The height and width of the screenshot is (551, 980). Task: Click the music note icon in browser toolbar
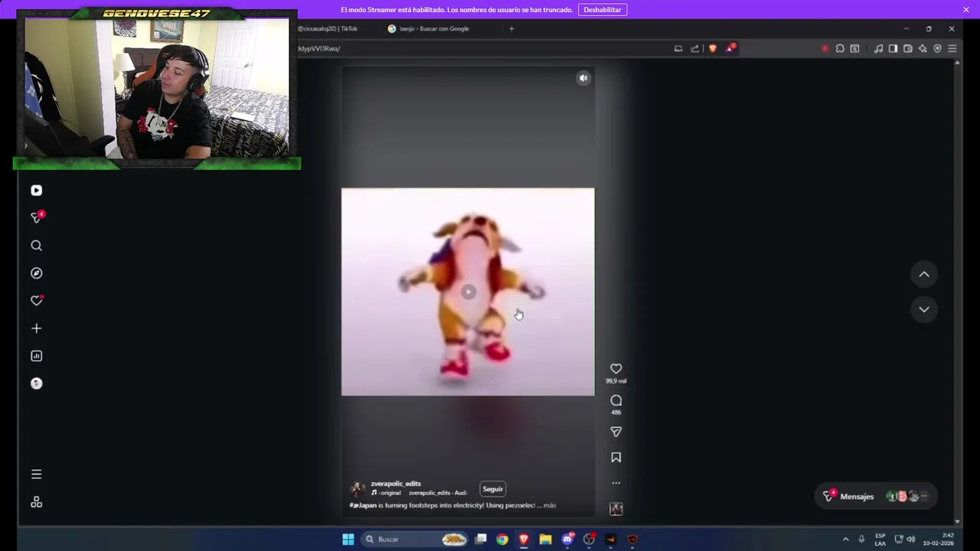[878, 49]
